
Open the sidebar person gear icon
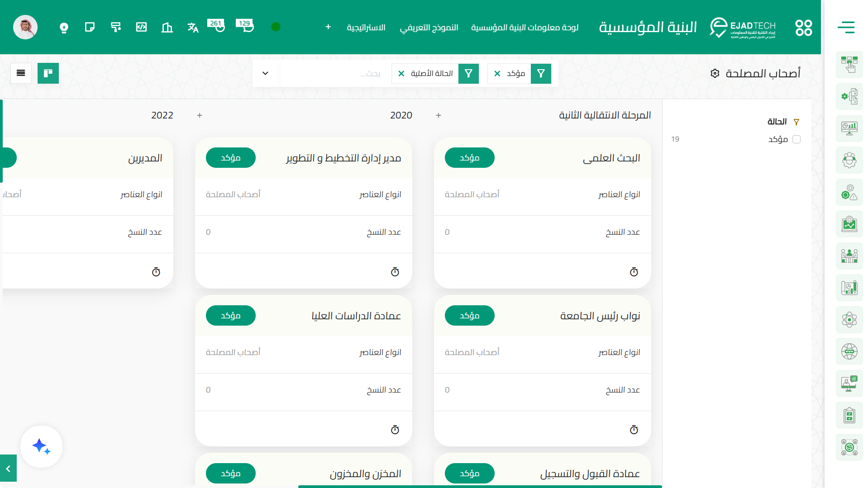pos(849,160)
